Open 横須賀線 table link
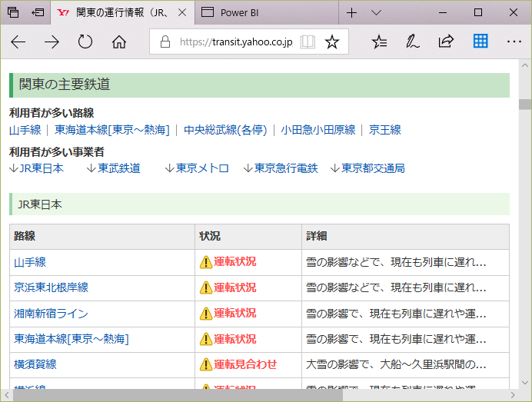The width and height of the screenshot is (532, 402). (x=35, y=364)
